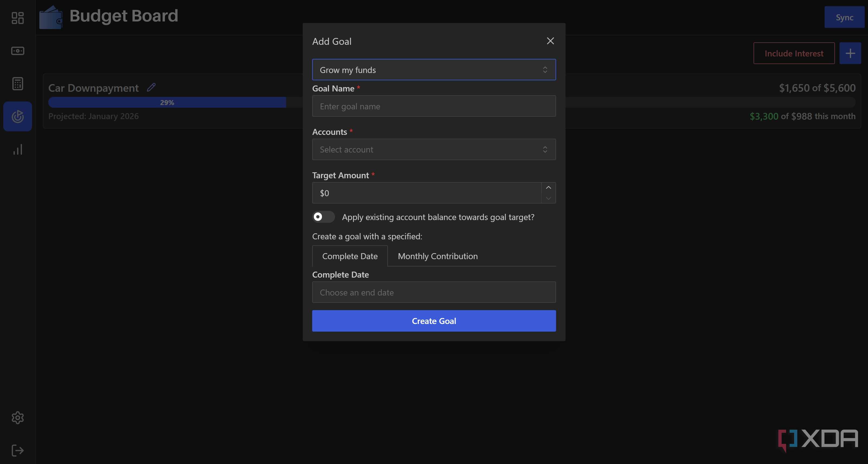Switch to the Complete Date tab
Viewport: 868px width, 464px height.
click(x=350, y=256)
